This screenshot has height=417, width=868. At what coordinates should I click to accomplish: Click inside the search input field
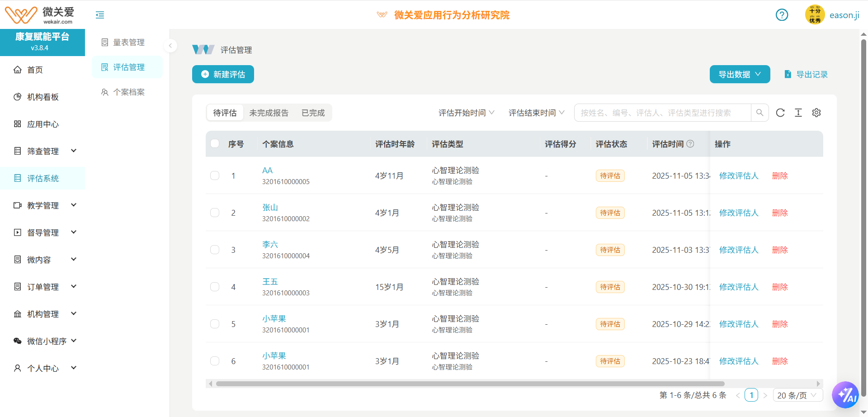(660, 113)
